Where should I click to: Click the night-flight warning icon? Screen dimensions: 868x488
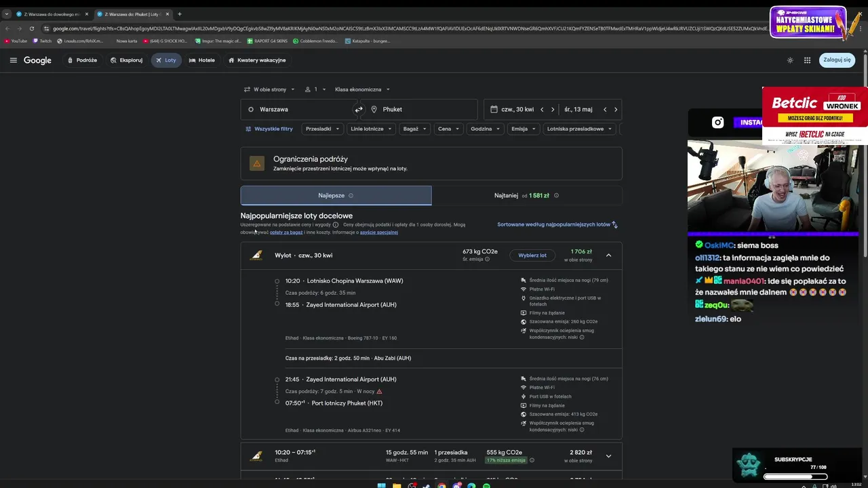pos(379,391)
